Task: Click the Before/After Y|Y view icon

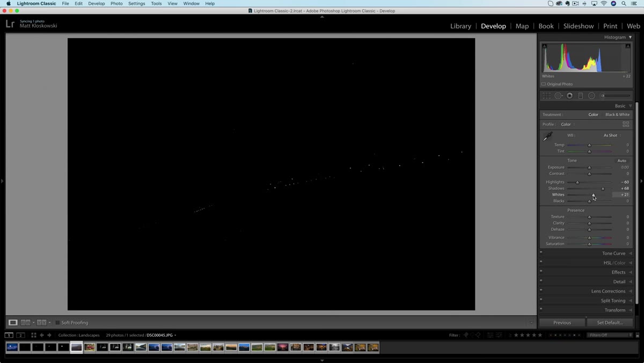Action: pos(41,323)
